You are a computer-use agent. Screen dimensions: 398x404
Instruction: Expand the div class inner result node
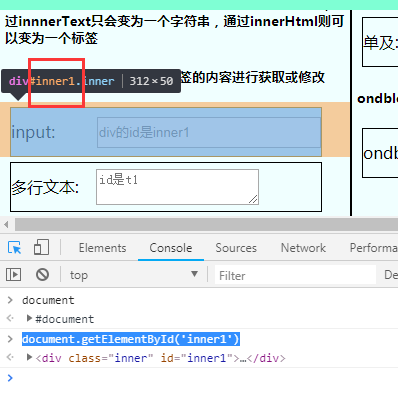tap(29, 358)
